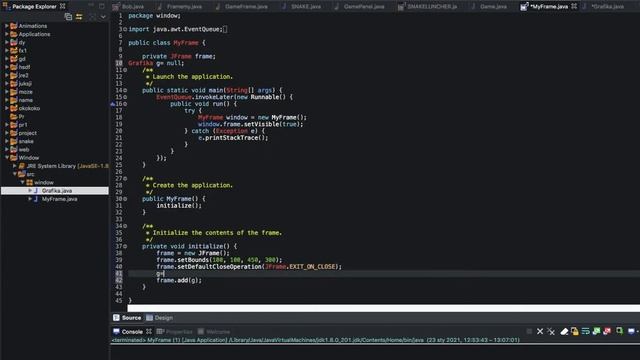Toggle show console on standard output change

596,331
